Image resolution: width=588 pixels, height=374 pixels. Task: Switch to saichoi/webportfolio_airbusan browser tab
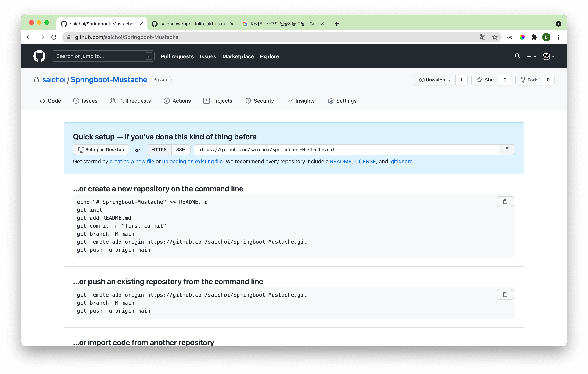pyautogui.click(x=192, y=24)
